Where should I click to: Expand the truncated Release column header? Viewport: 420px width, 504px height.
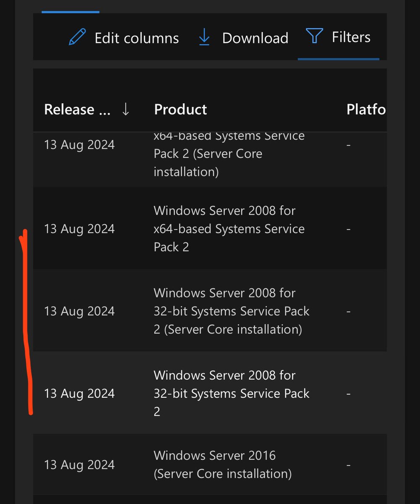point(78,109)
